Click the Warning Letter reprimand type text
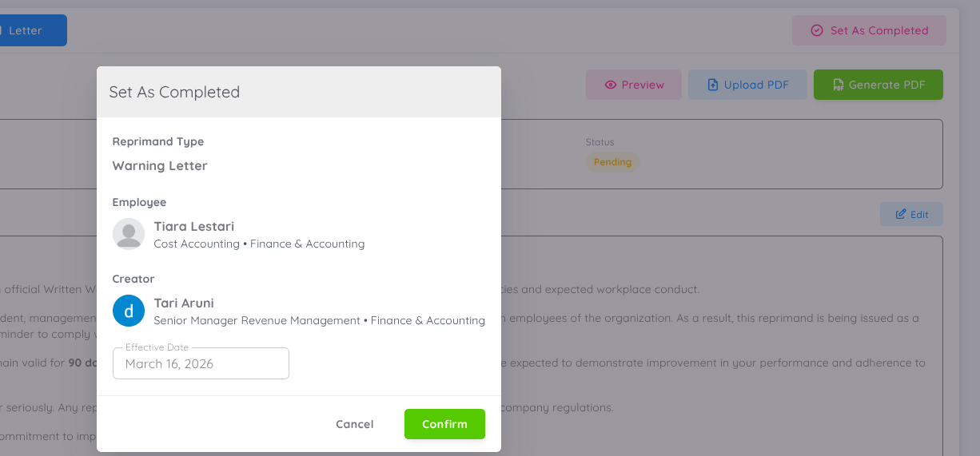The image size is (980, 456). point(160,166)
